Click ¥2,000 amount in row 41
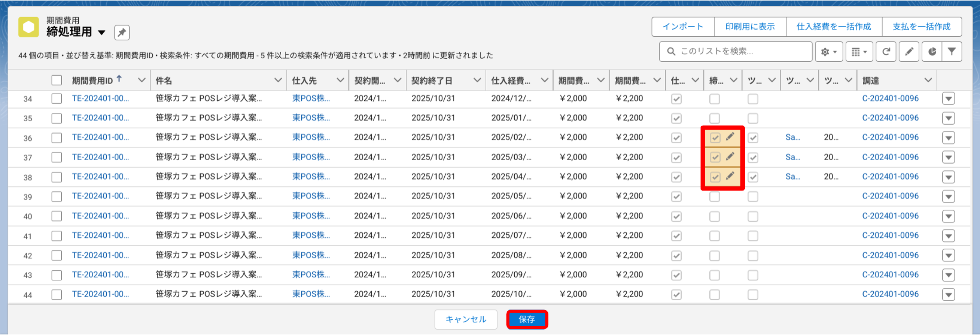 pos(573,235)
